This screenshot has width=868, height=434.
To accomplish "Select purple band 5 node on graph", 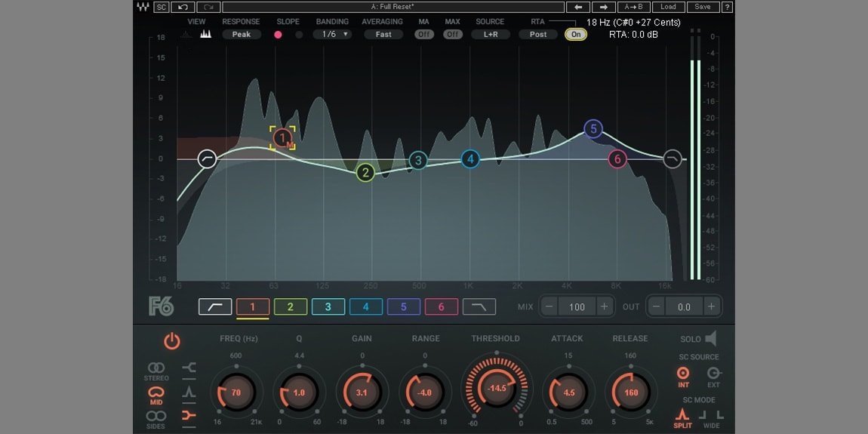I will 593,129.
